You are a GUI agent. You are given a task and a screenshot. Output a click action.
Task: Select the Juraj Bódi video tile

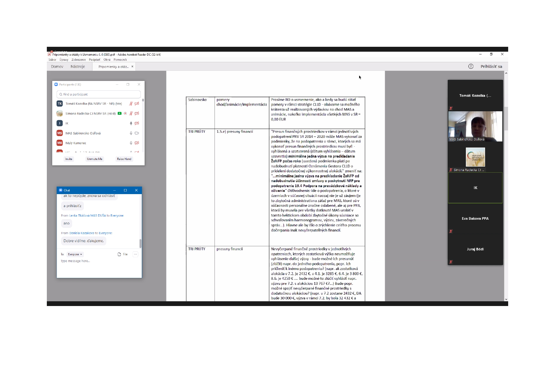pyautogui.click(x=475, y=249)
